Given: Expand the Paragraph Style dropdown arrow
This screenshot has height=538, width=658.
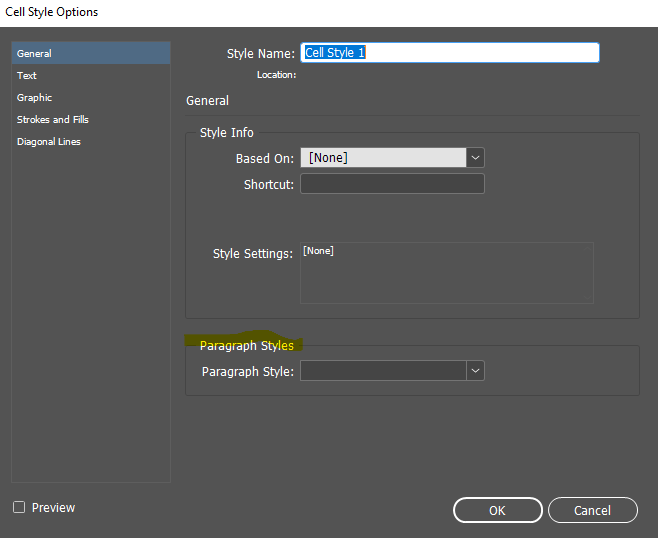Looking at the screenshot, I should click(x=475, y=371).
